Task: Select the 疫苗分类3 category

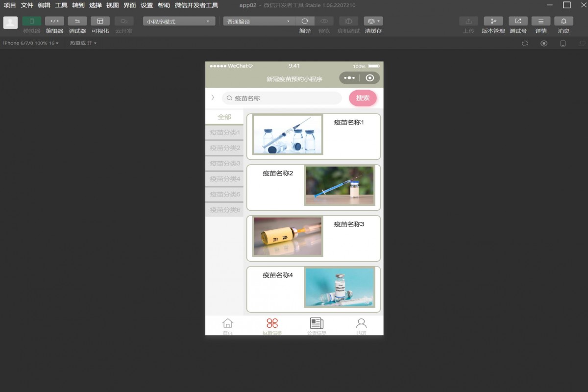Action: [x=225, y=164]
